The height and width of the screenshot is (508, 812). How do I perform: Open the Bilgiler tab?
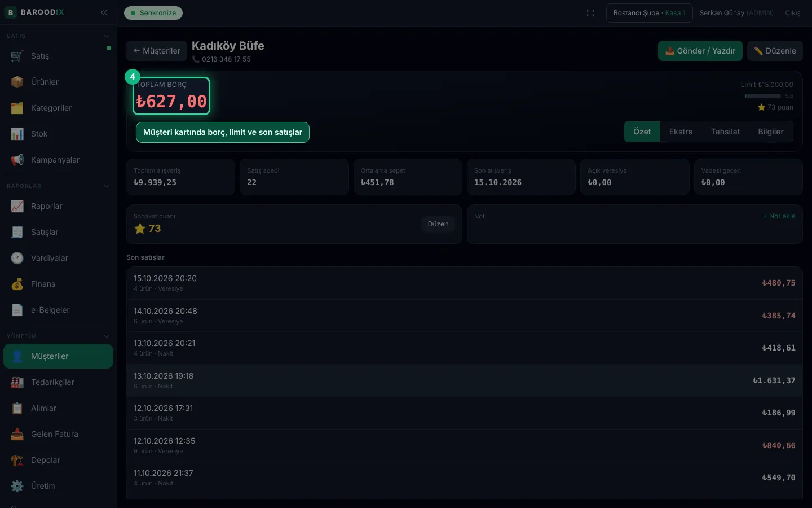pyautogui.click(x=771, y=132)
